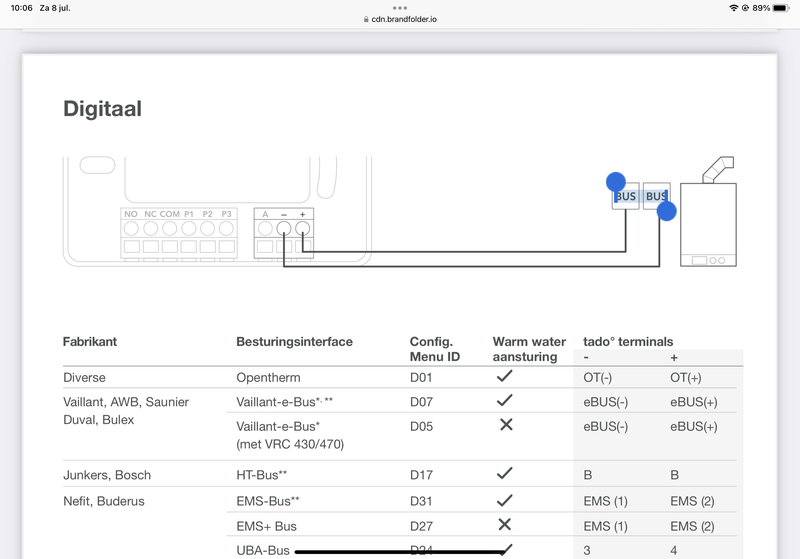Tap the 'Fabrikant' column header
The image size is (800, 559).
(x=90, y=342)
